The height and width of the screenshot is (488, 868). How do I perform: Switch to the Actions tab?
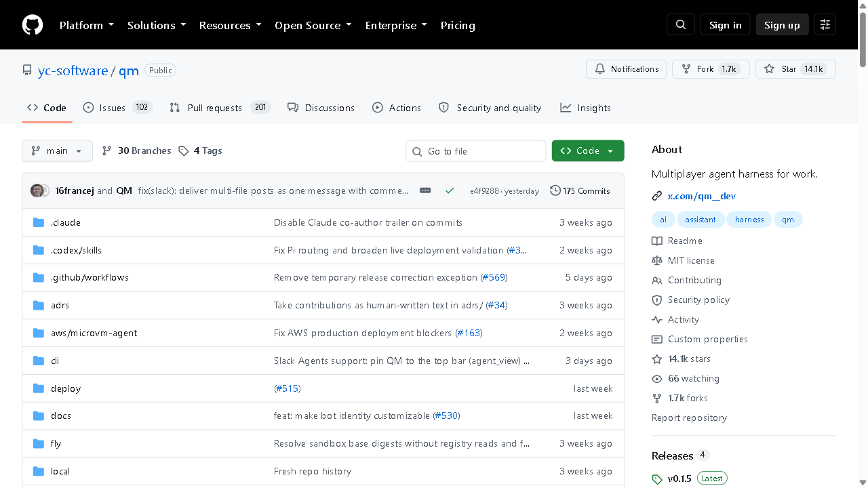click(x=397, y=108)
